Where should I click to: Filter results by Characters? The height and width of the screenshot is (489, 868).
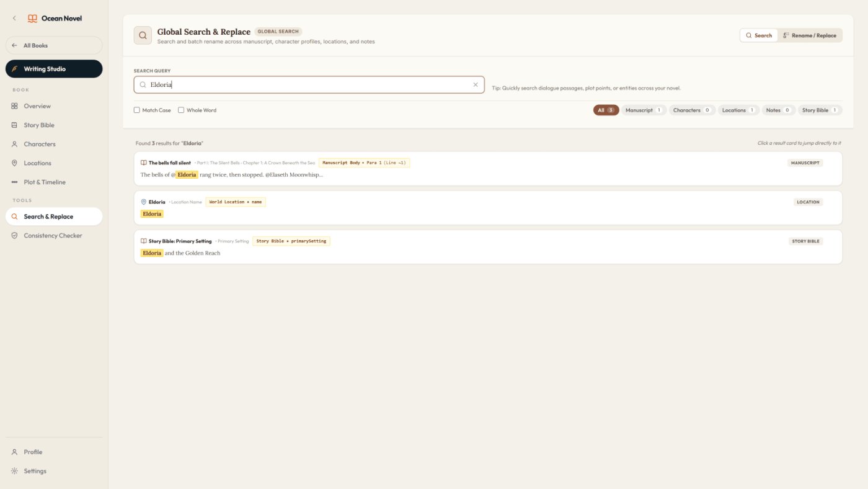[x=692, y=110]
